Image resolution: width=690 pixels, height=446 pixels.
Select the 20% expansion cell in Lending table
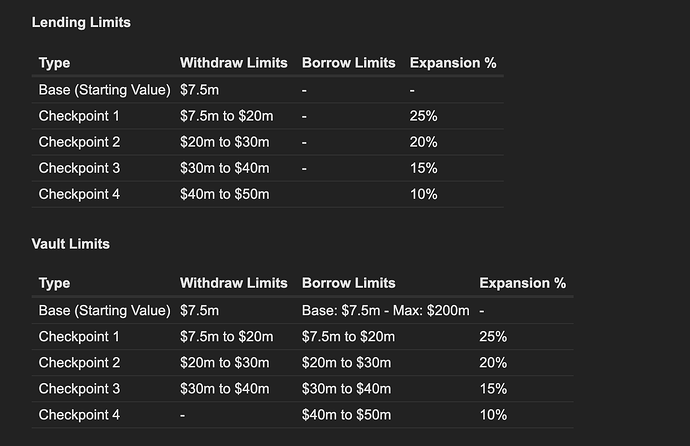423,142
